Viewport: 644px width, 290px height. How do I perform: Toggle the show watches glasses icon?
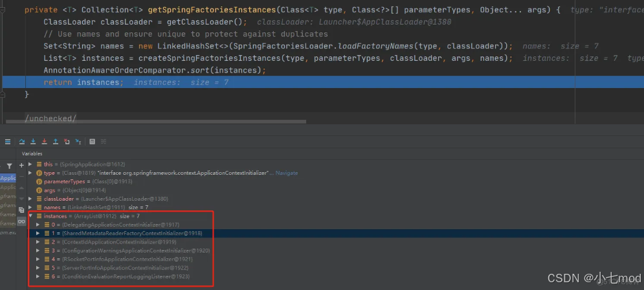pyautogui.click(x=22, y=221)
